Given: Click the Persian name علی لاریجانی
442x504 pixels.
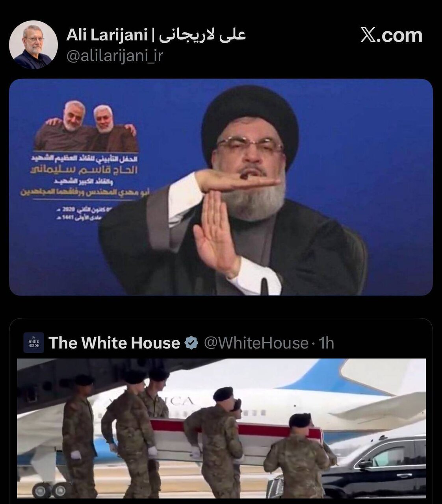Looking at the screenshot, I should (x=202, y=35).
